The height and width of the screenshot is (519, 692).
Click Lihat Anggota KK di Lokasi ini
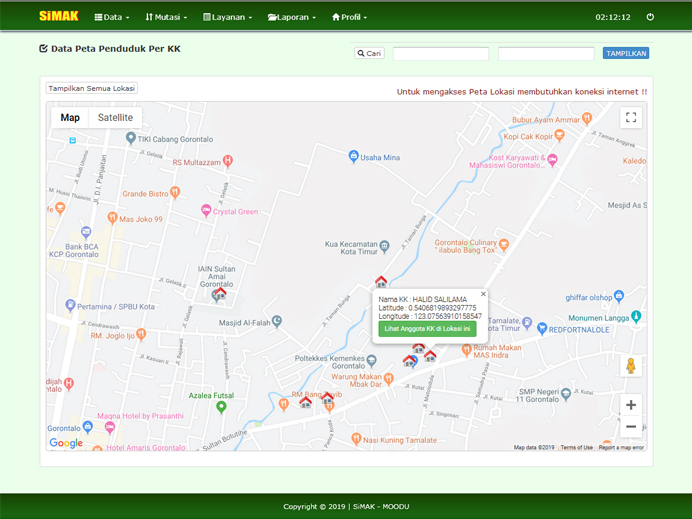[x=427, y=329]
